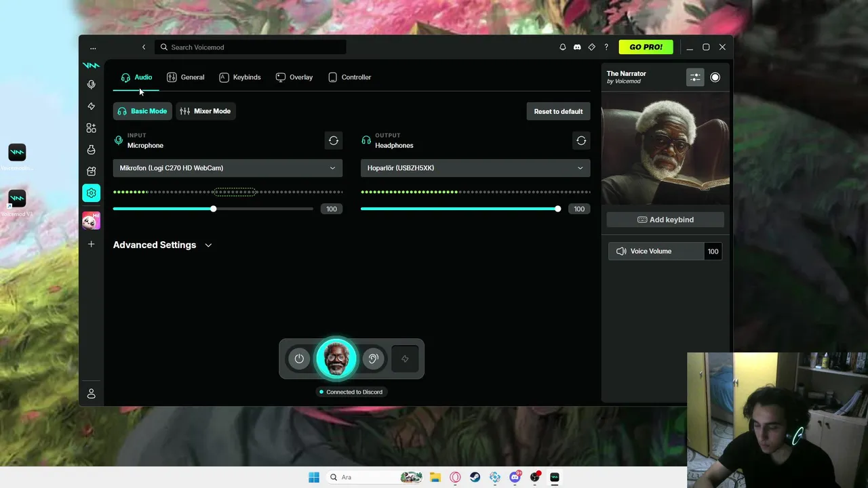Screen dimensions: 868x488
Task: Click the GO PRO! button
Action: point(646,47)
